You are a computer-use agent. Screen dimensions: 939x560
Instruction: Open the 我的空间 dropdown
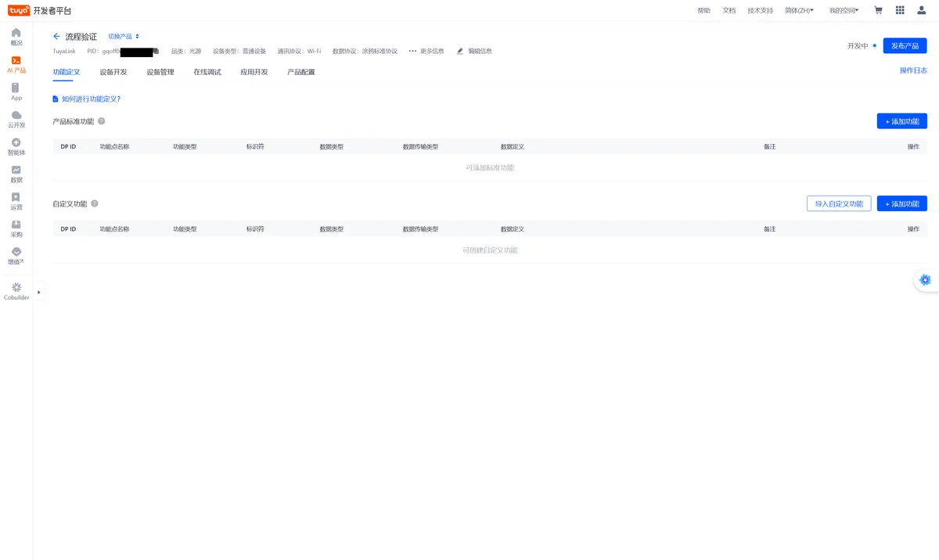pyautogui.click(x=844, y=10)
